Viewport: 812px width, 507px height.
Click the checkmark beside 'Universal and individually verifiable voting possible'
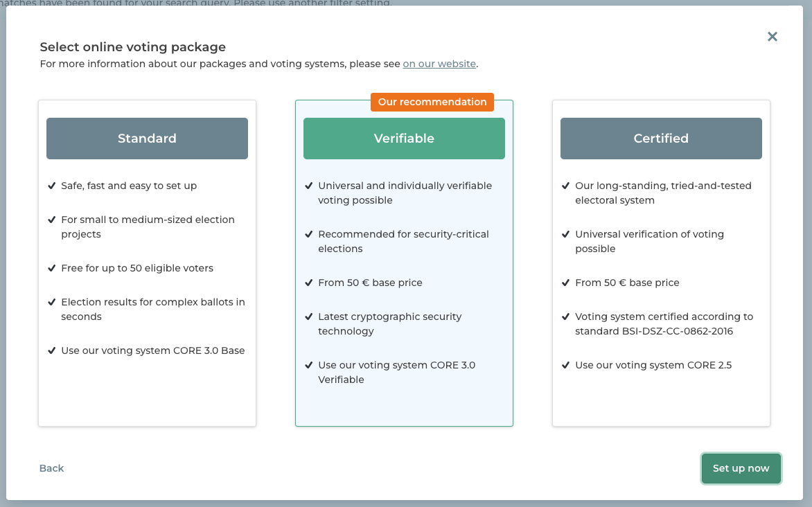pyautogui.click(x=308, y=186)
